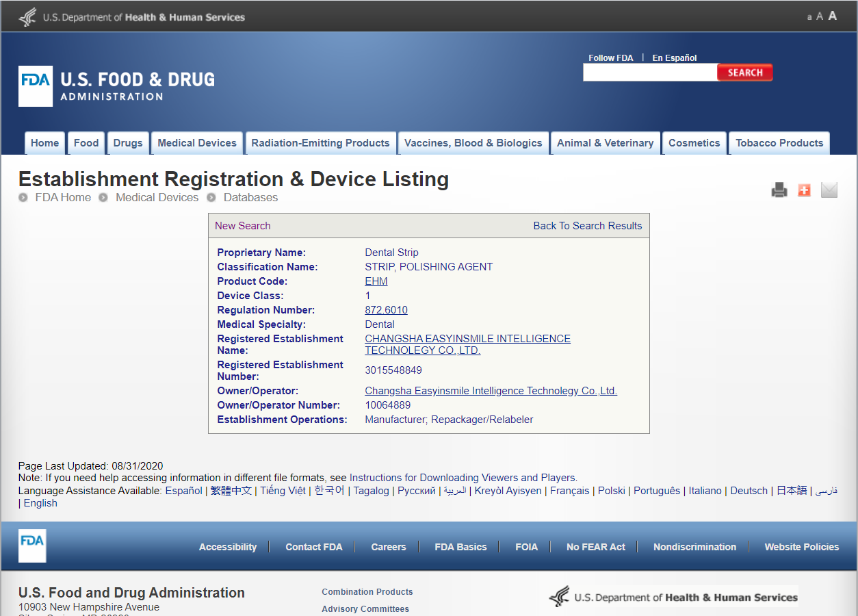Select Русский language assistance
Viewport: 858px width, 616px height.
point(417,491)
